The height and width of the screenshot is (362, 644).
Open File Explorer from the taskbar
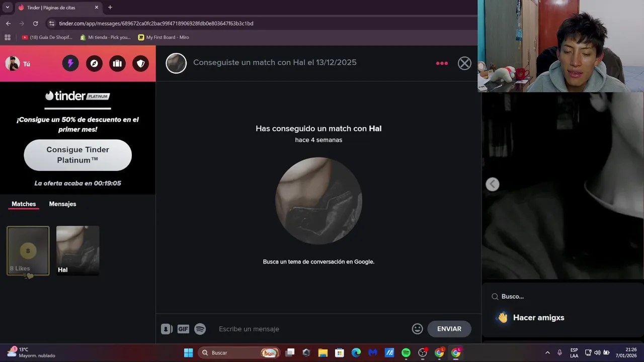[x=323, y=353]
